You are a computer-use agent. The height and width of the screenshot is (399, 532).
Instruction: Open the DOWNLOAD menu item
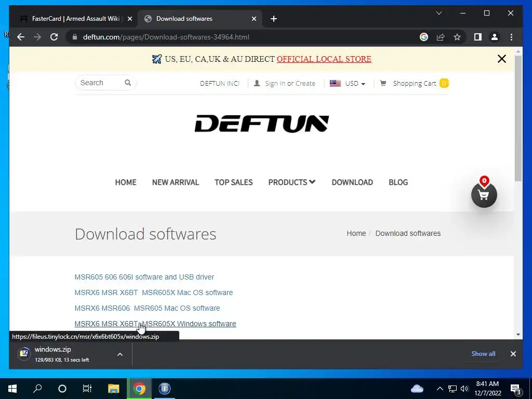point(352,182)
